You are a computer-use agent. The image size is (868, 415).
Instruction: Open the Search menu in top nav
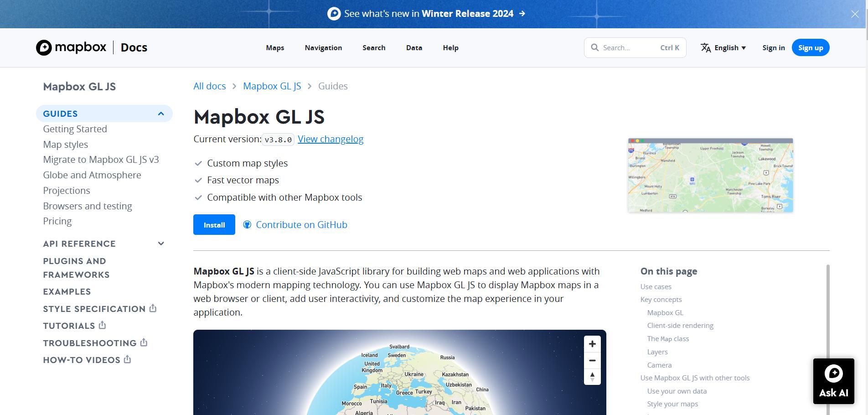(x=374, y=47)
